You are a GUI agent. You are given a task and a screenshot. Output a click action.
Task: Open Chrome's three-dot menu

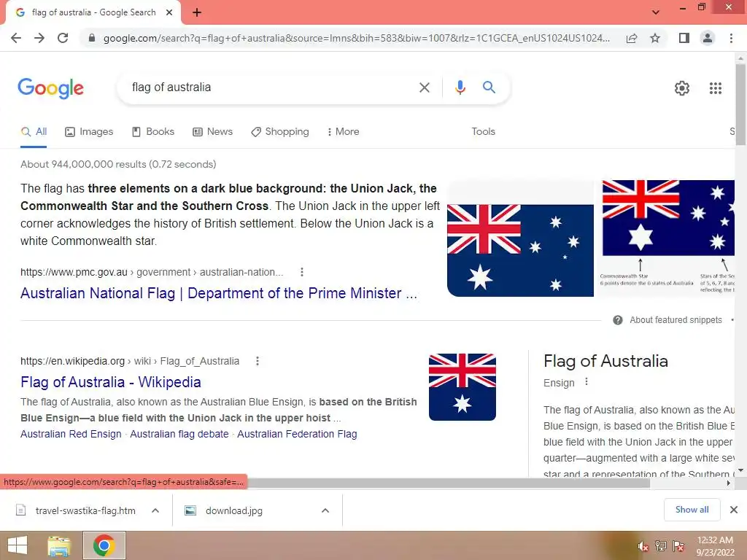731,38
